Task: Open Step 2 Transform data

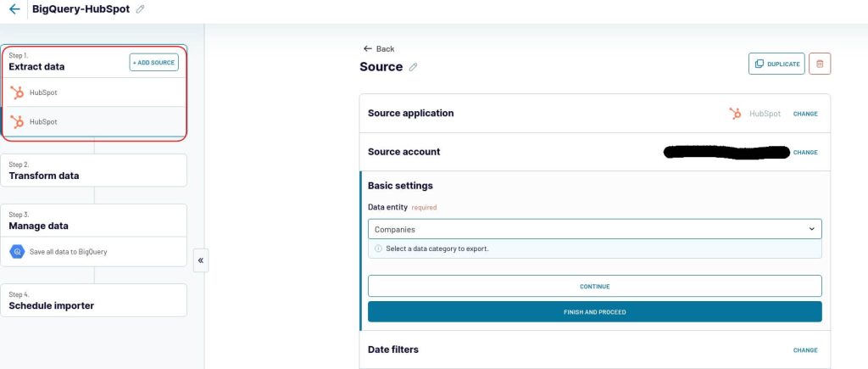Action: point(93,171)
